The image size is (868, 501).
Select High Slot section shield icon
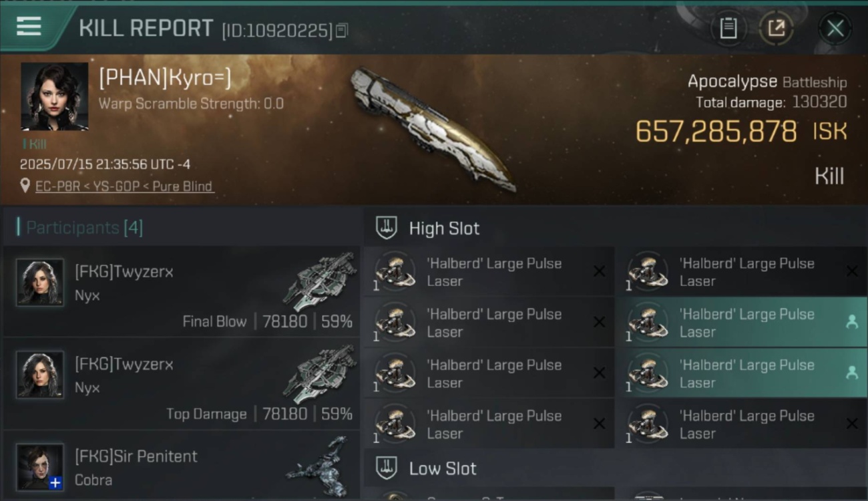click(387, 228)
